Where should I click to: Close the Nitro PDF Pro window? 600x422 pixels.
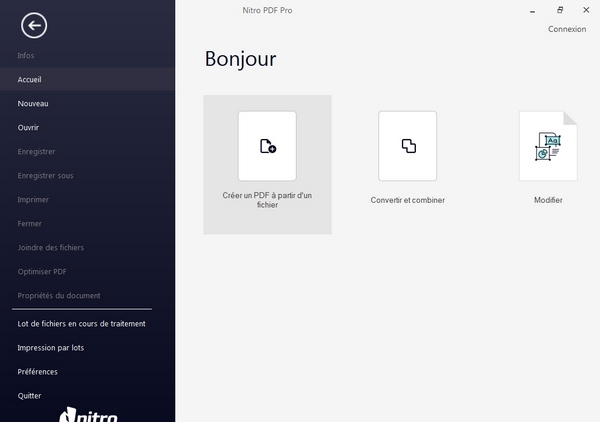click(588, 9)
